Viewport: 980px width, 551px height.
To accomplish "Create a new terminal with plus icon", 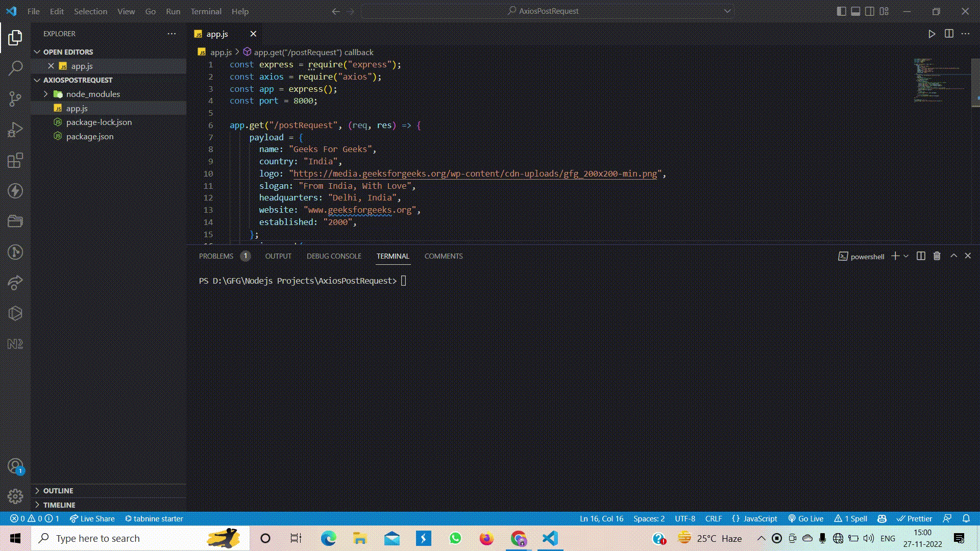I will (x=895, y=256).
